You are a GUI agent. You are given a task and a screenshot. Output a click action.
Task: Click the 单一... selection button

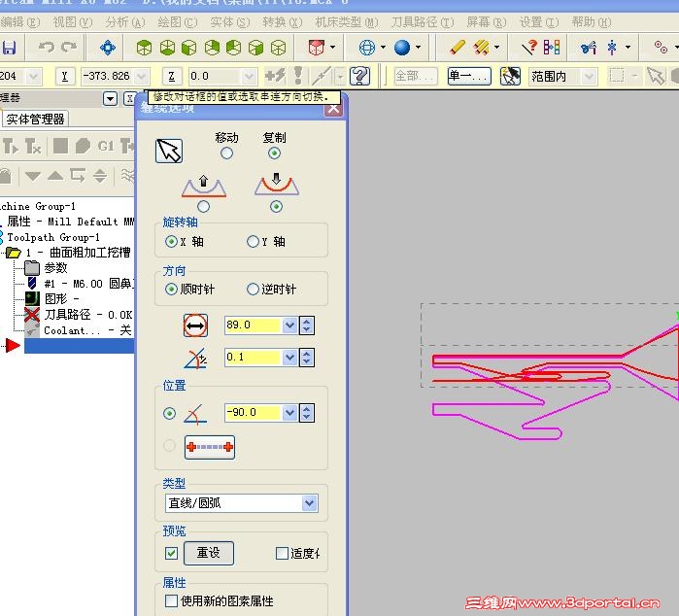[469, 76]
